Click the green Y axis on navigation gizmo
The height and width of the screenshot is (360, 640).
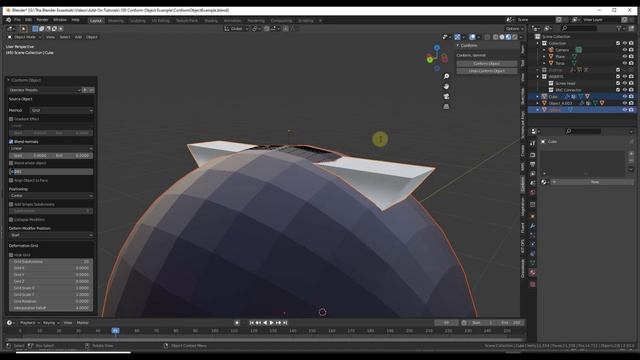click(429, 60)
